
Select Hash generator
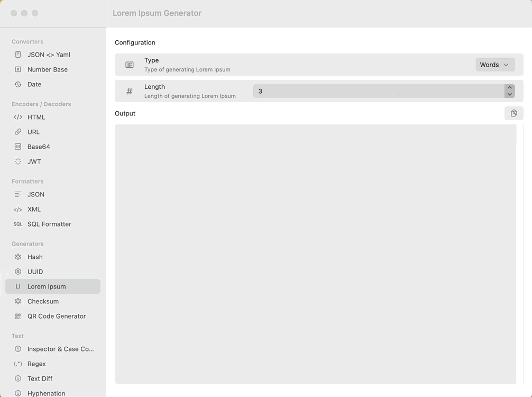(53, 257)
